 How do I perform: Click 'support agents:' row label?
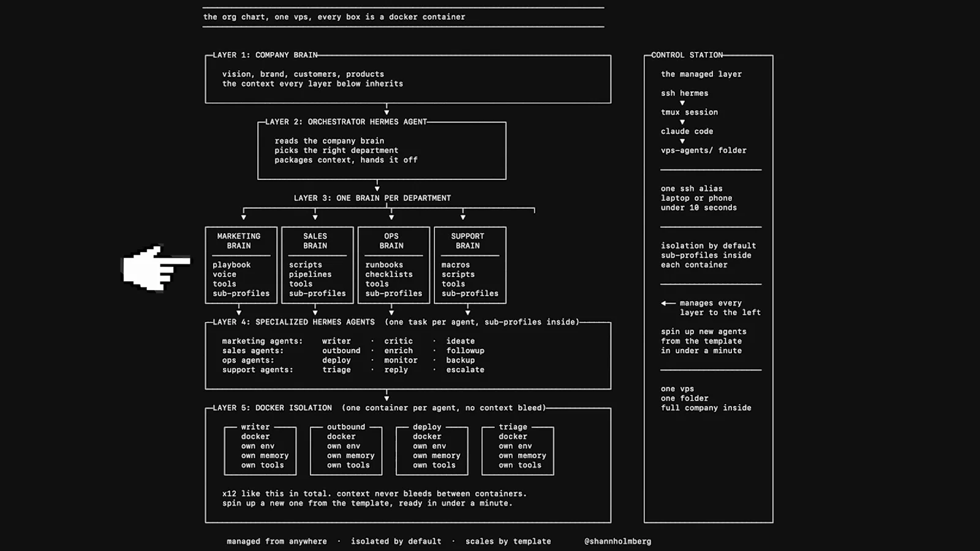pyautogui.click(x=257, y=370)
